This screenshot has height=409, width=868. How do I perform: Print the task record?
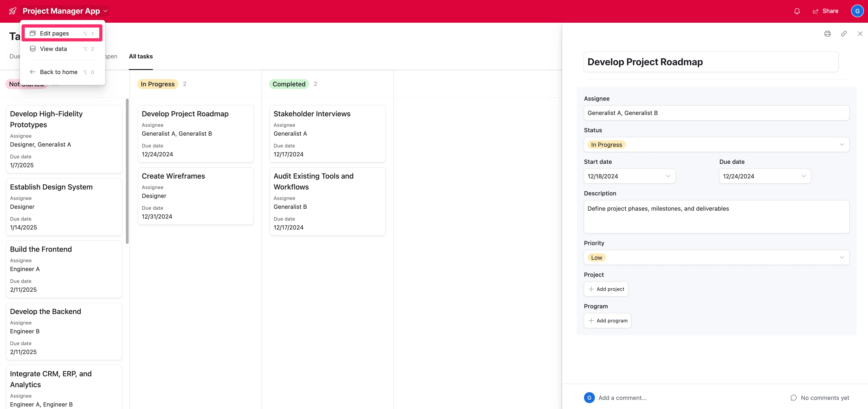(x=827, y=34)
